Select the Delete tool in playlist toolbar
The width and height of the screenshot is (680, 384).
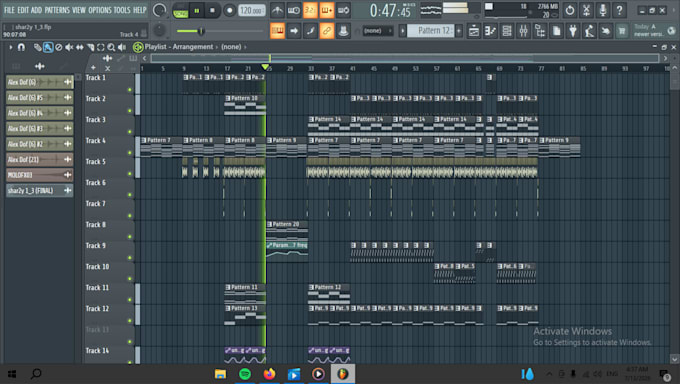[x=59, y=47]
